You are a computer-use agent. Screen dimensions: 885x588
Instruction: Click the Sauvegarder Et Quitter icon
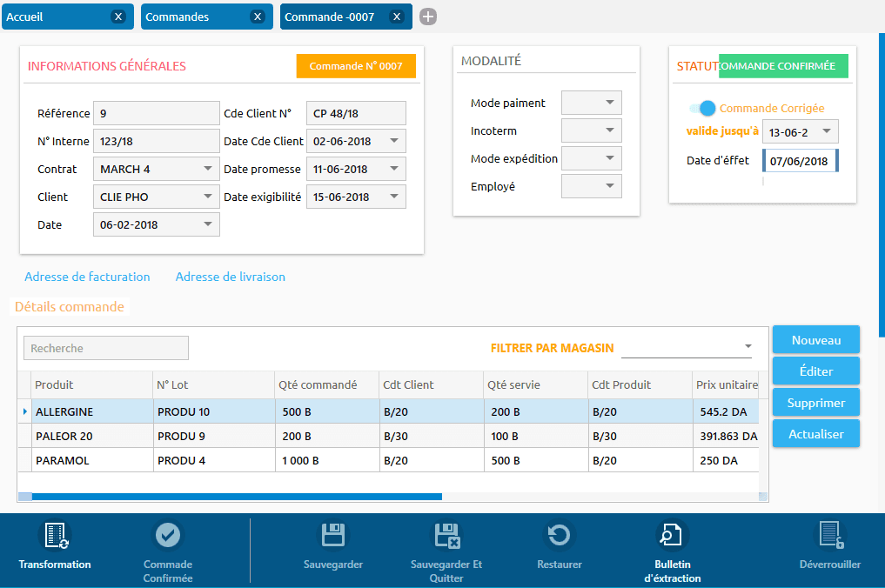point(446,535)
